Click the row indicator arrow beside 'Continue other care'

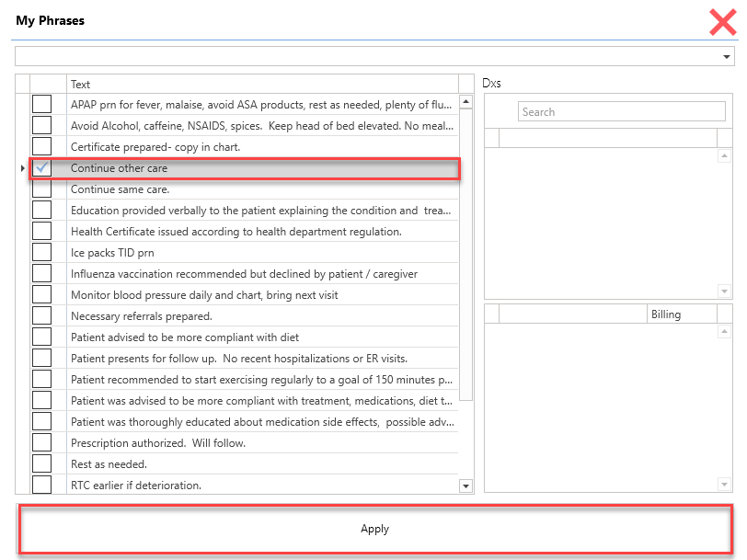tap(22, 168)
